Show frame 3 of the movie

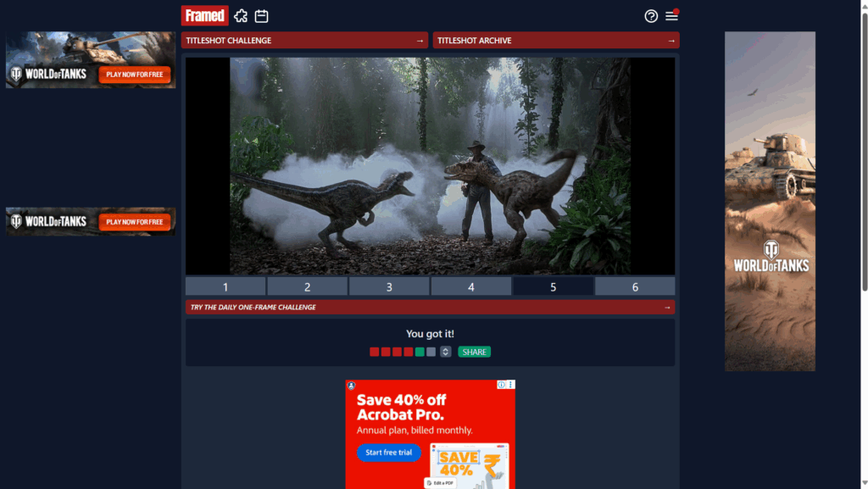coord(389,286)
